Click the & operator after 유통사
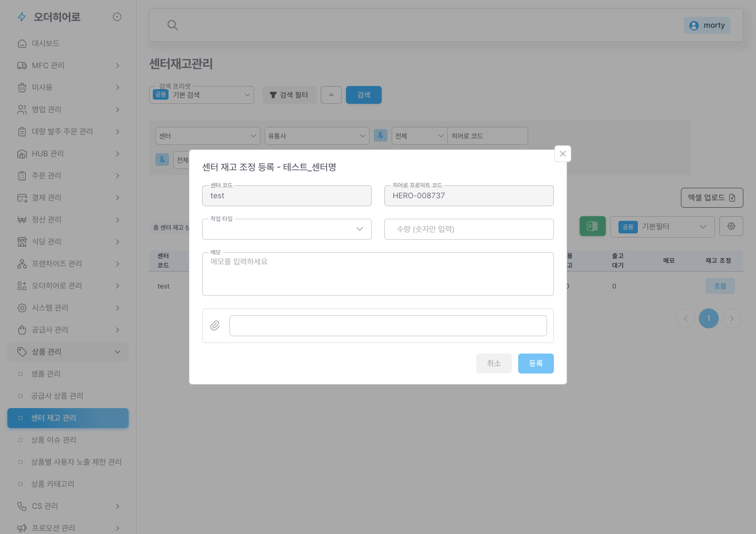This screenshot has width=756, height=534. pyautogui.click(x=381, y=135)
